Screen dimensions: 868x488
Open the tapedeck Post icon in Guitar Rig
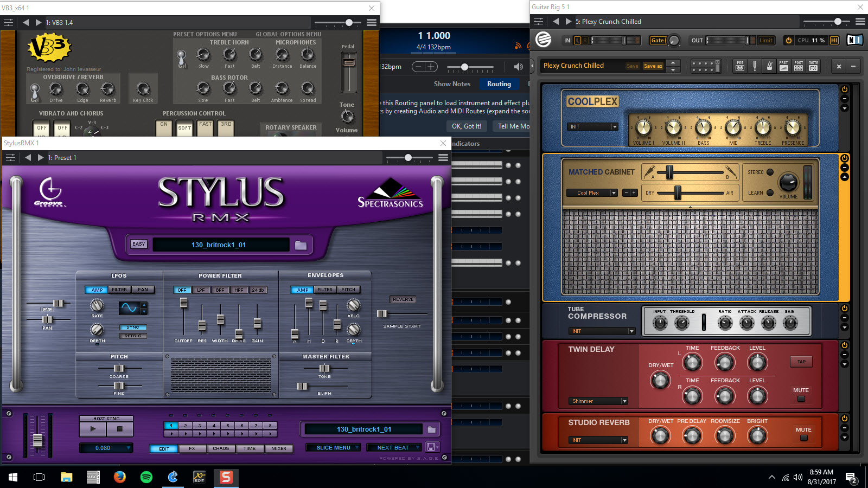pyautogui.click(x=799, y=66)
